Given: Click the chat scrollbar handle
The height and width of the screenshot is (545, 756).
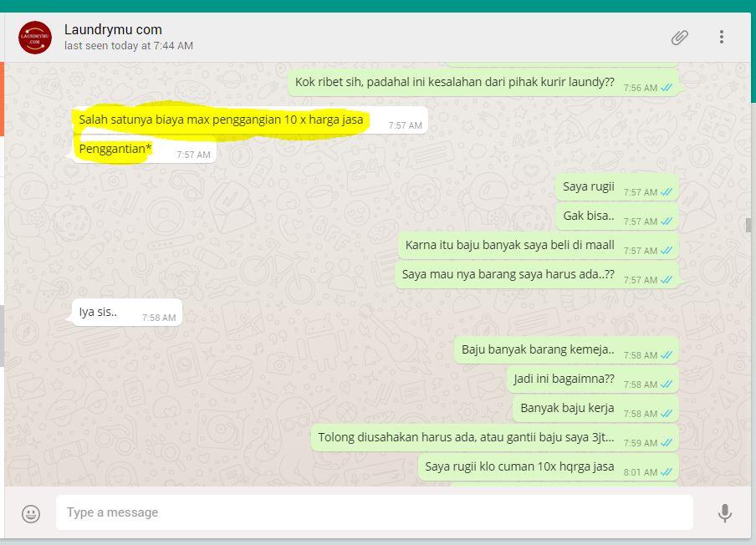Looking at the screenshot, I should point(748,225).
